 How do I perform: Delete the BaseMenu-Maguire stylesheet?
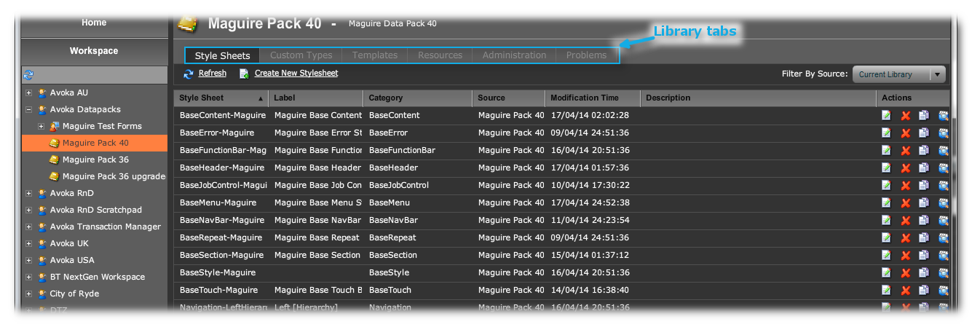[906, 202]
